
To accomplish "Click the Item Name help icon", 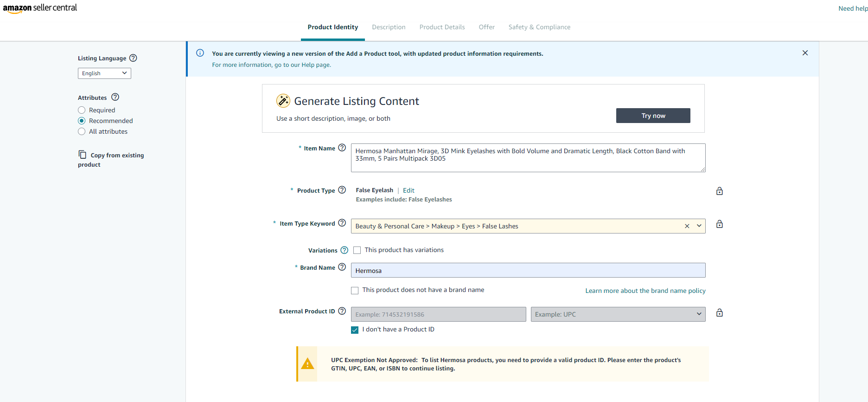I will (342, 148).
